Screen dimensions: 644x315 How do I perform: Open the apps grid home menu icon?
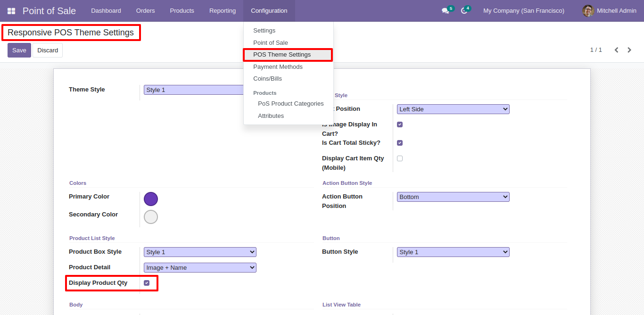11,11
